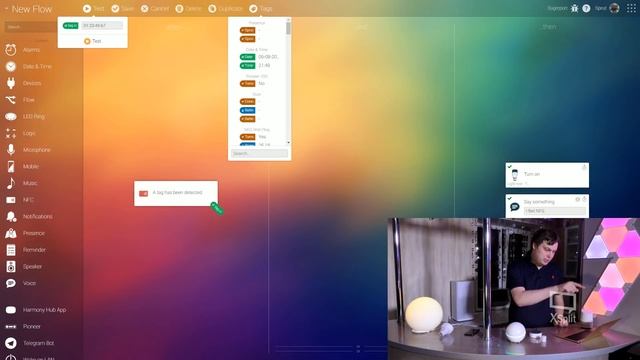Select the tag ID token in the test popup
The width and height of the screenshot is (640, 360).
[x=71, y=26]
